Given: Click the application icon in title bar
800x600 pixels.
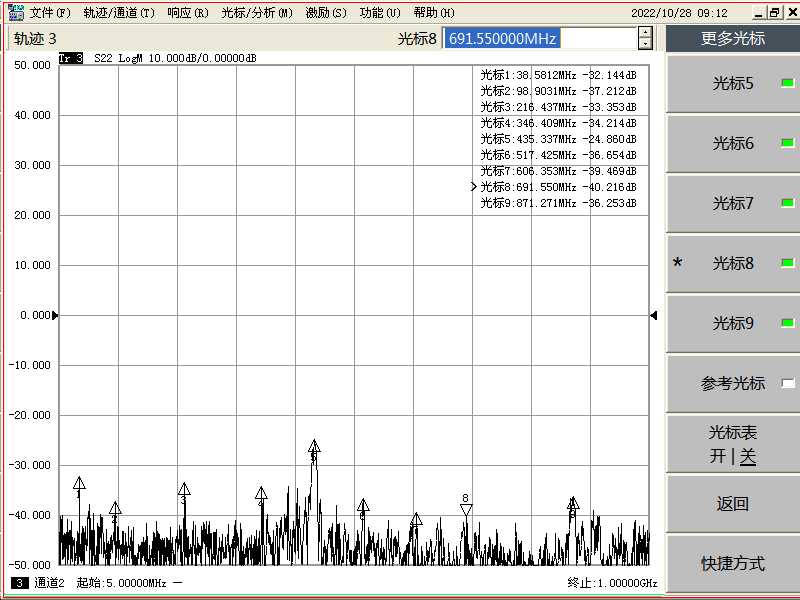Looking at the screenshot, I should click(14, 13).
